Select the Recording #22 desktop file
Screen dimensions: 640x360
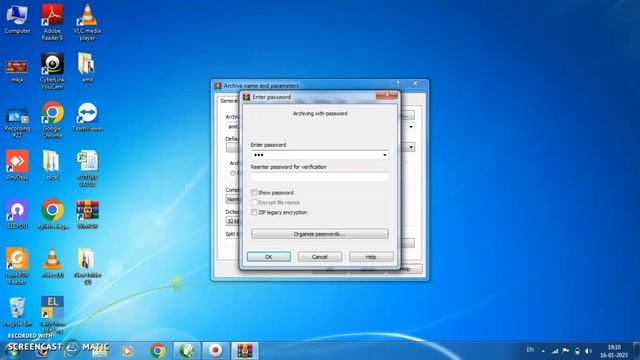tap(17, 122)
